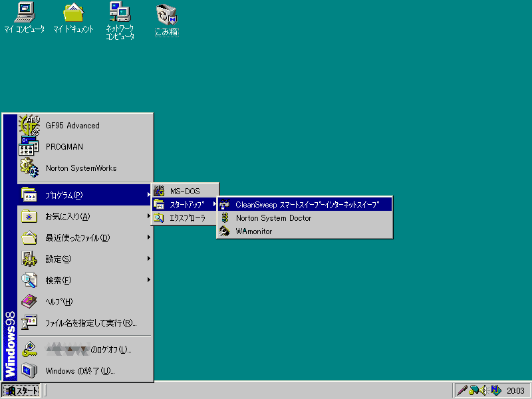The image size is (532, 399).
Task: Launch WAmonitor startup entry
Action: 305,231
